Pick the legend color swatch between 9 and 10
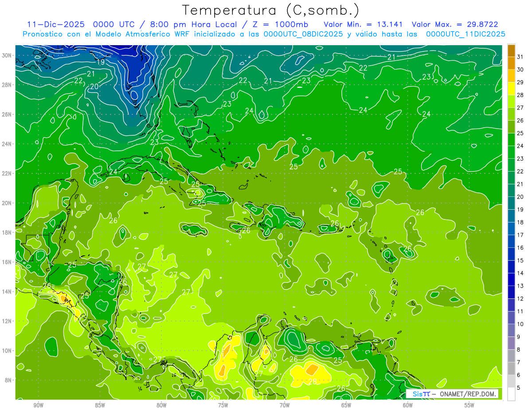Image resolution: width=532 pixels, height=411 pixels. click(x=512, y=330)
